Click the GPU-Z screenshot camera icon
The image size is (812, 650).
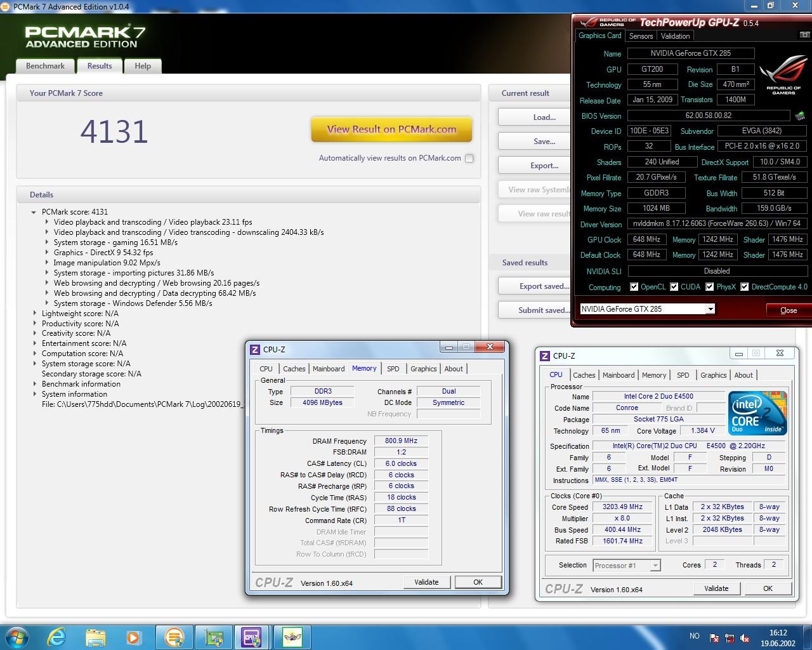coord(805,35)
